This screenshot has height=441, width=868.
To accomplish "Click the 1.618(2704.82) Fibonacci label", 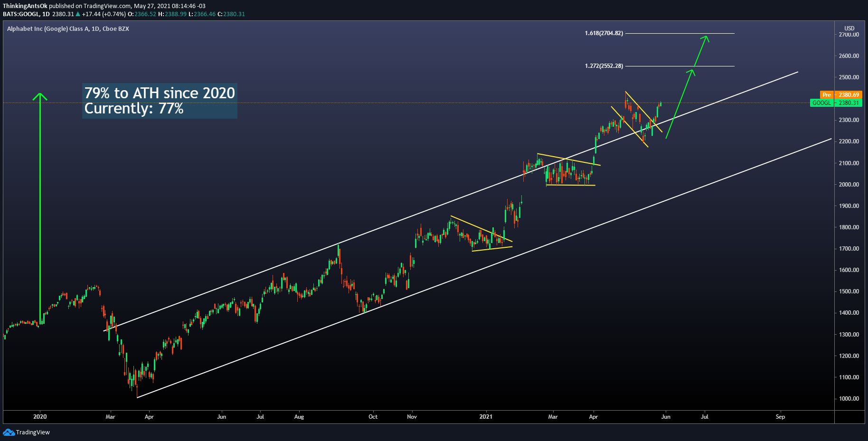I will tap(604, 33).
